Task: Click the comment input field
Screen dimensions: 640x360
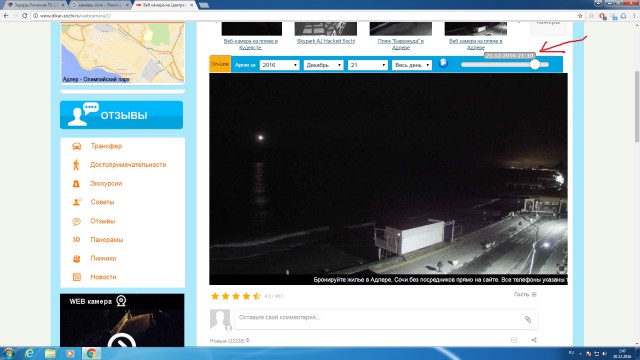Action: (386, 319)
